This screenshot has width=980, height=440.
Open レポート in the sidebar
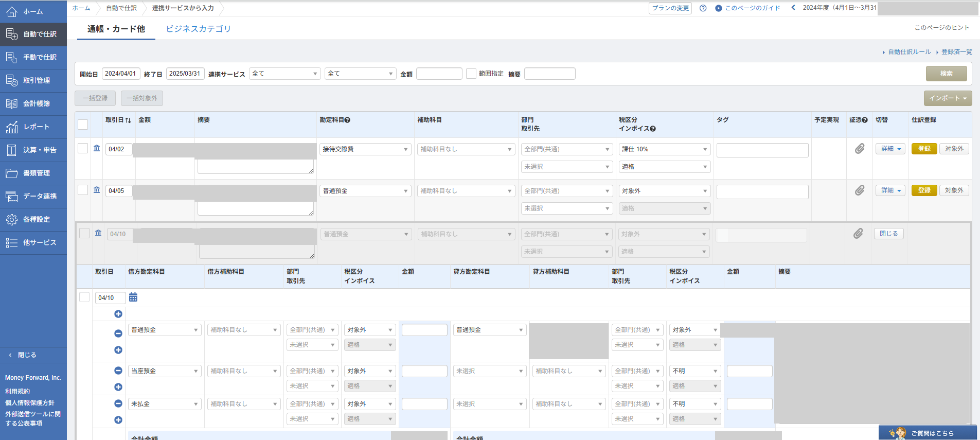(x=33, y=127)
